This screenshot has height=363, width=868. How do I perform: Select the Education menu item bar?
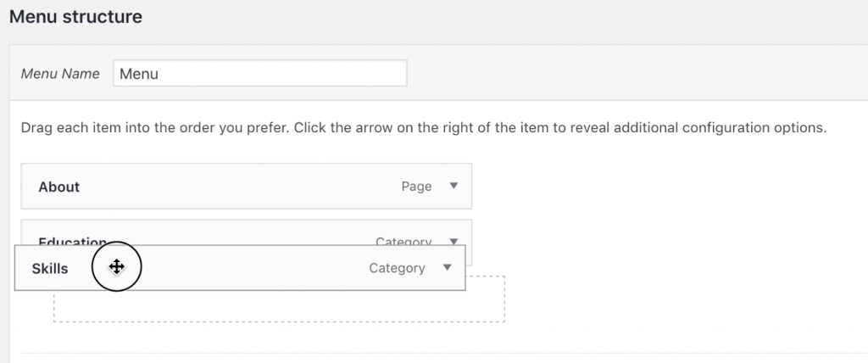[247, 232]
